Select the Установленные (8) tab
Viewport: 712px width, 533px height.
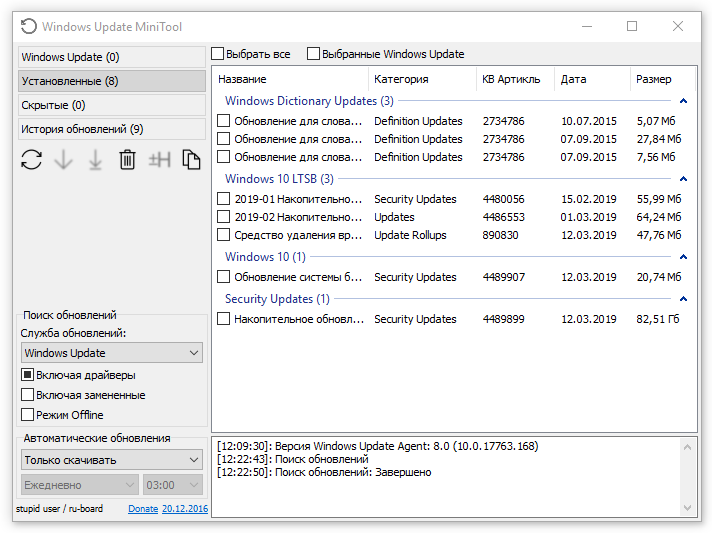pos(112,81)
